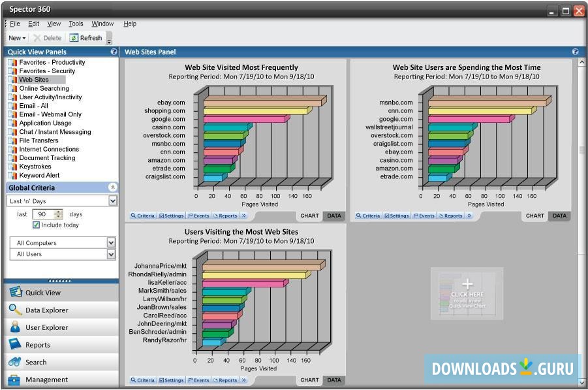
Task: Expand toolbar overflow options arrow
Action: click(x=109, y=39)
